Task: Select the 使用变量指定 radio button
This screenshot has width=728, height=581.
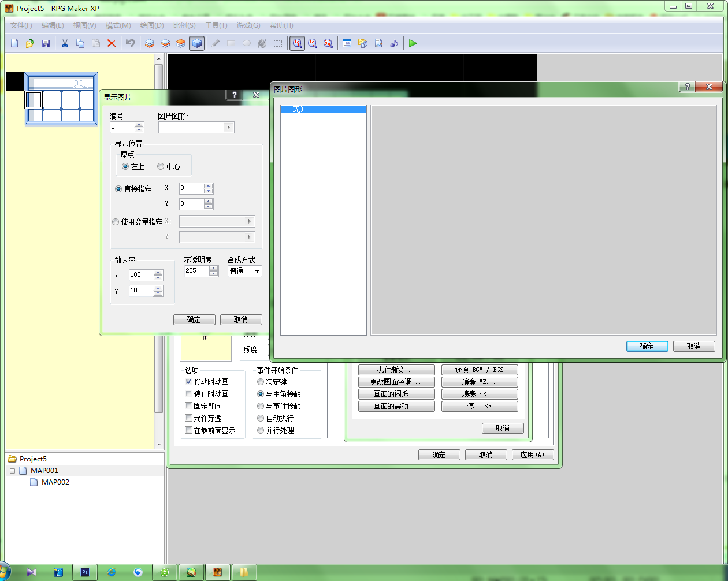Action: tap(116, 222)
